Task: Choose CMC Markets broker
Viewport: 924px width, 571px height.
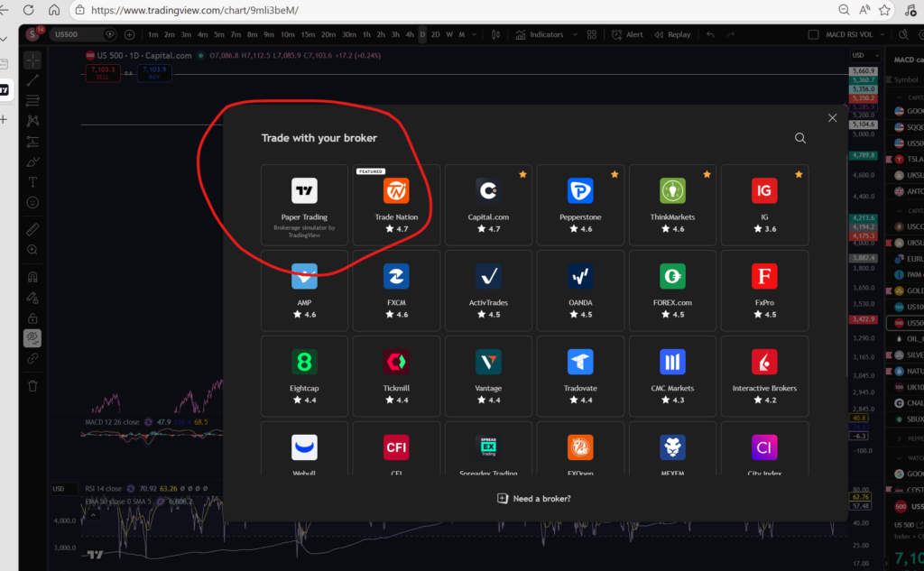Action: (672, 376)
